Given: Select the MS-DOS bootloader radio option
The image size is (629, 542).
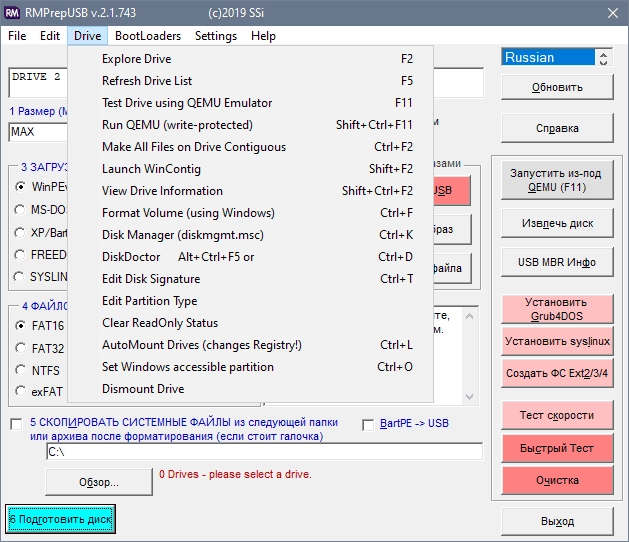Looking at the screenshot, I should point(20,209).
